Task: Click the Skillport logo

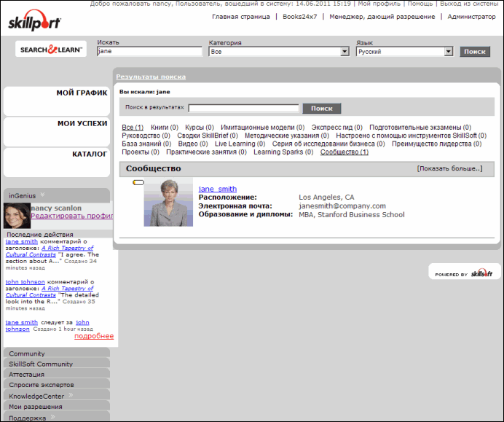Action: pyautogui.click(x=34, y=21)
